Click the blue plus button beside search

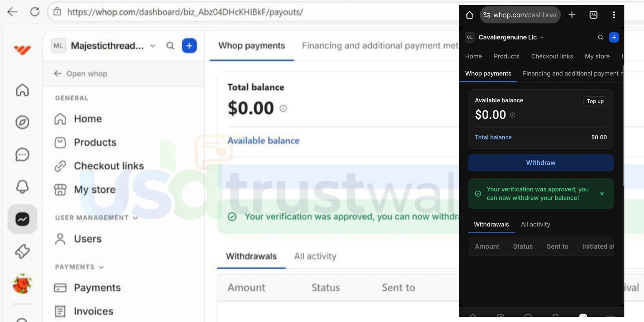click(x=189, y=46)
